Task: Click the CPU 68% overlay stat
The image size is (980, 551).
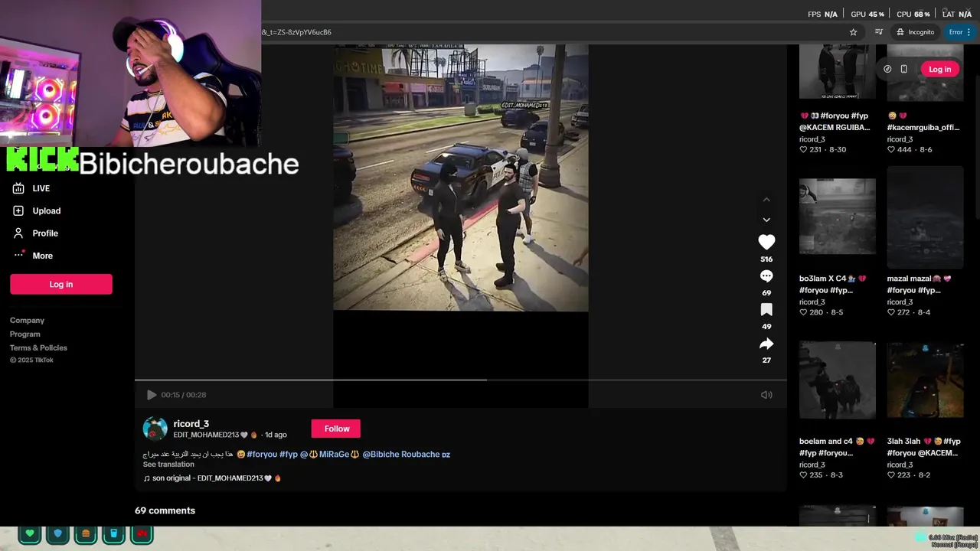Action: 913,14
